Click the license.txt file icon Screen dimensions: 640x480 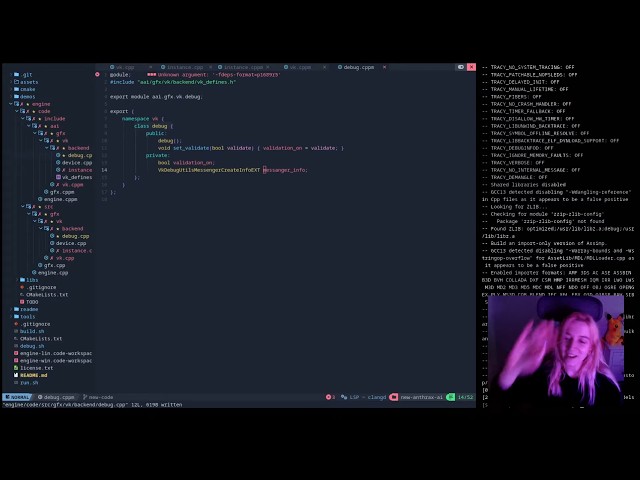[x=16, y=368]
